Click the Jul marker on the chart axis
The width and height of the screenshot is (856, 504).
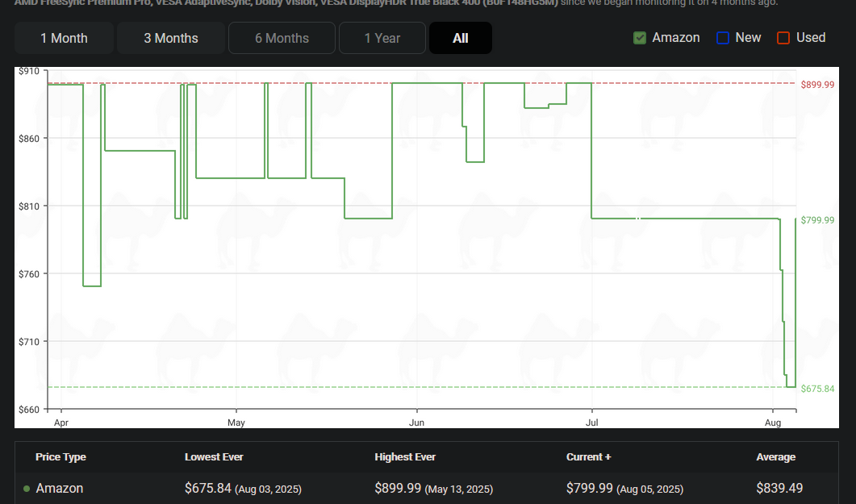coord(591,423)
